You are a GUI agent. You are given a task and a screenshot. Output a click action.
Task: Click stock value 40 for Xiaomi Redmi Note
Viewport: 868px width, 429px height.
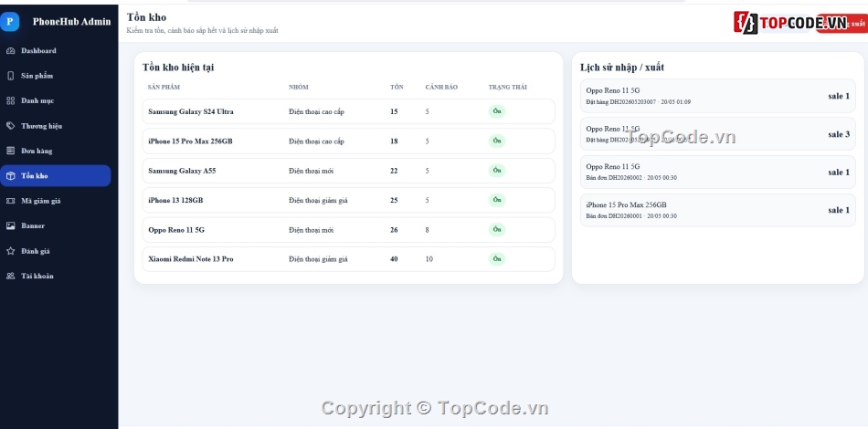(x=394, y=259)
